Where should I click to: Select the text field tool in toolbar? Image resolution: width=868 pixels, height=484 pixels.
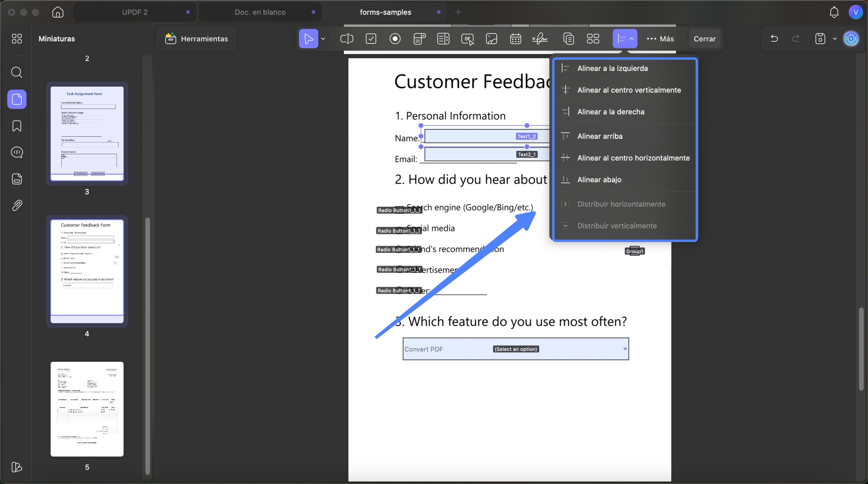(347, 39)
